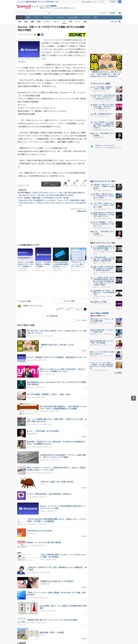Click the commenter's green clover avatar
138x644 pixels.
pyautogui.click(x=19, y=306)
